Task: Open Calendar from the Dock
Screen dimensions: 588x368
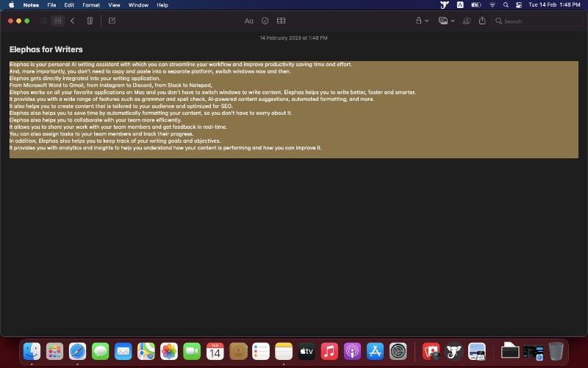Action: [x=215, y=352]
